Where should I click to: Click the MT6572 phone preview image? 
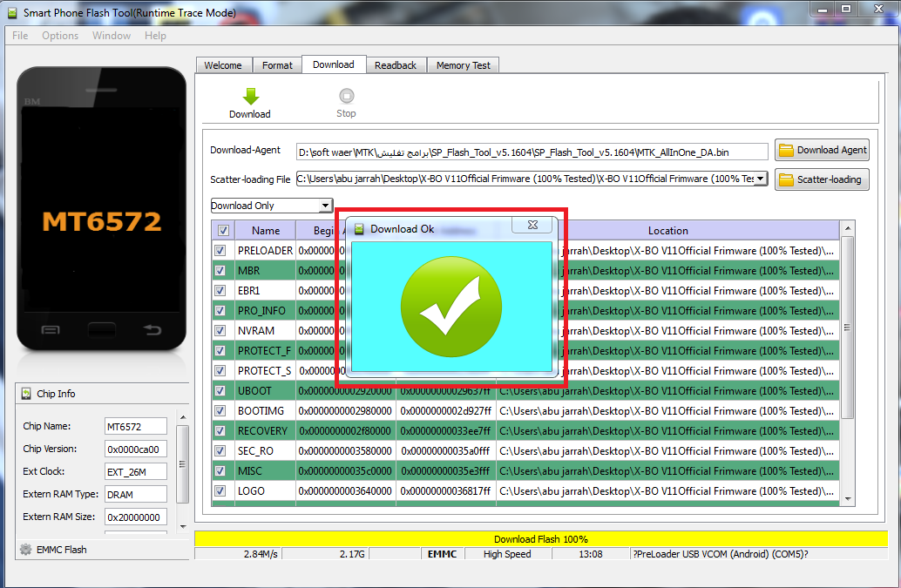click(x=102, y=209)
